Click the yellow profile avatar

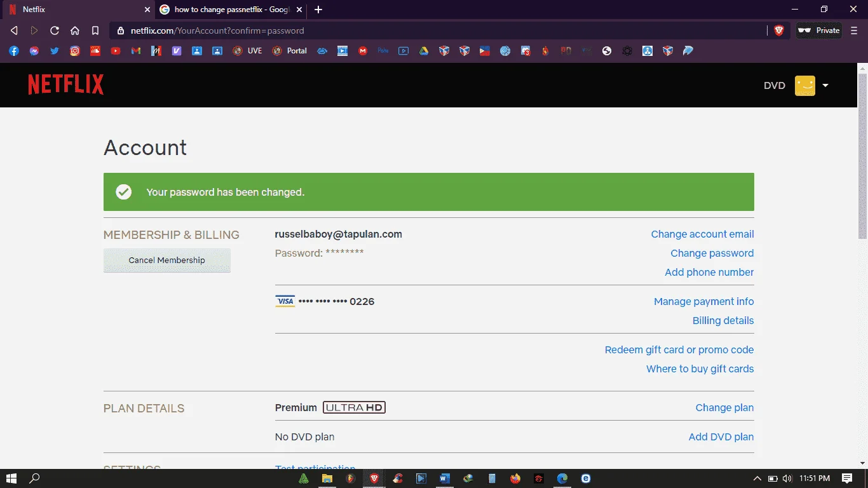click(805, 86)
